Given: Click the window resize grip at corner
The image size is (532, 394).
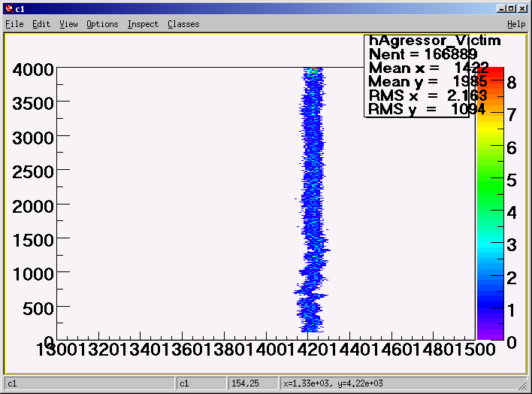Looking at the screenshot, I should tap(522, 385).
